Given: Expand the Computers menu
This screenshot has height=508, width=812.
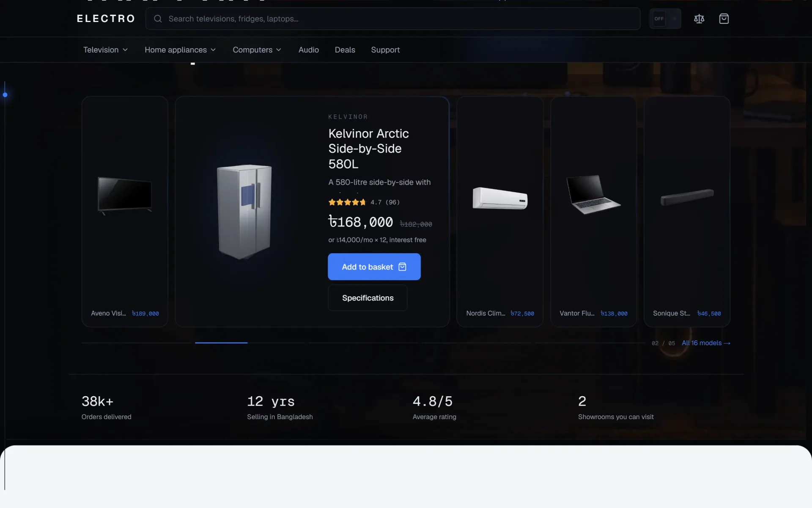Looking at the screenshot, I should (257, 50).
